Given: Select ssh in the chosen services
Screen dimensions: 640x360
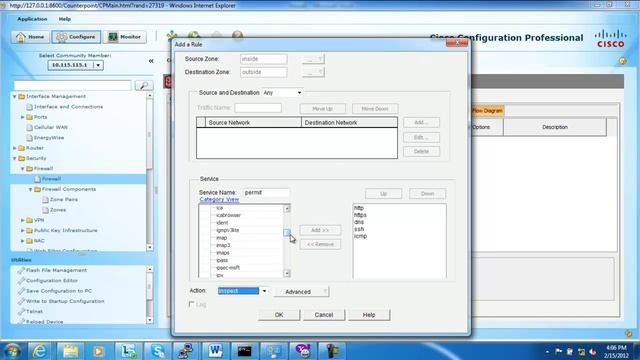Looking at the screenshot, I should click(x=359, y=229).
